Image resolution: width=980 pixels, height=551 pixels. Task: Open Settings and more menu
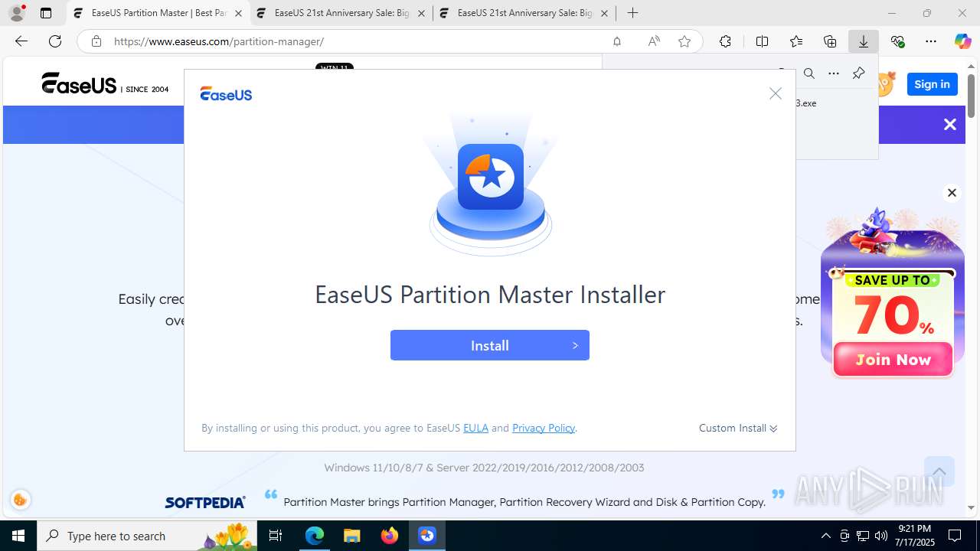click(931, 41)
